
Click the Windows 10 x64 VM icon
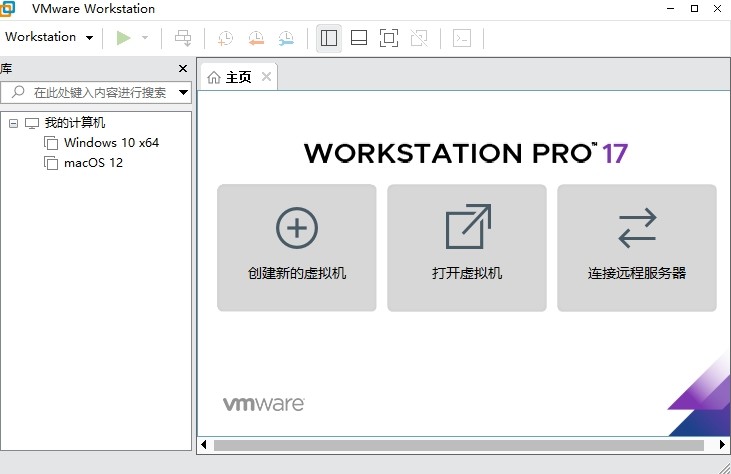point(51,143)
